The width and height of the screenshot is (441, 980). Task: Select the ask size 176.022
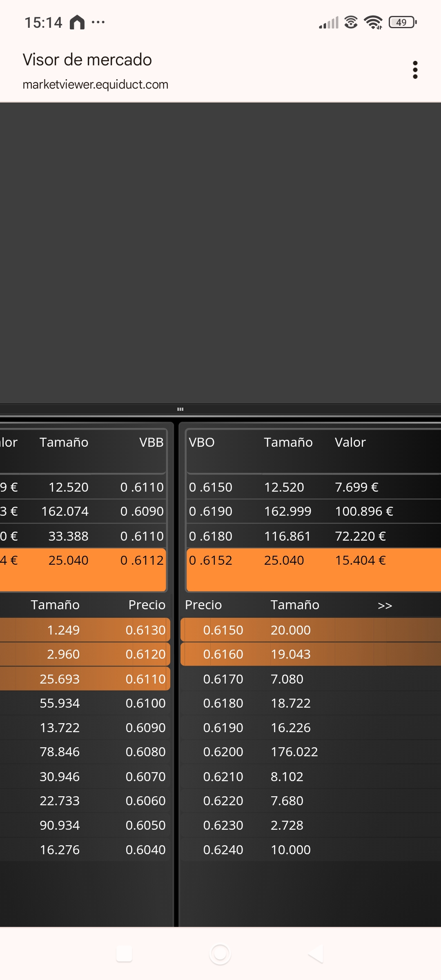pyautogui.click(x=294, y=752)
